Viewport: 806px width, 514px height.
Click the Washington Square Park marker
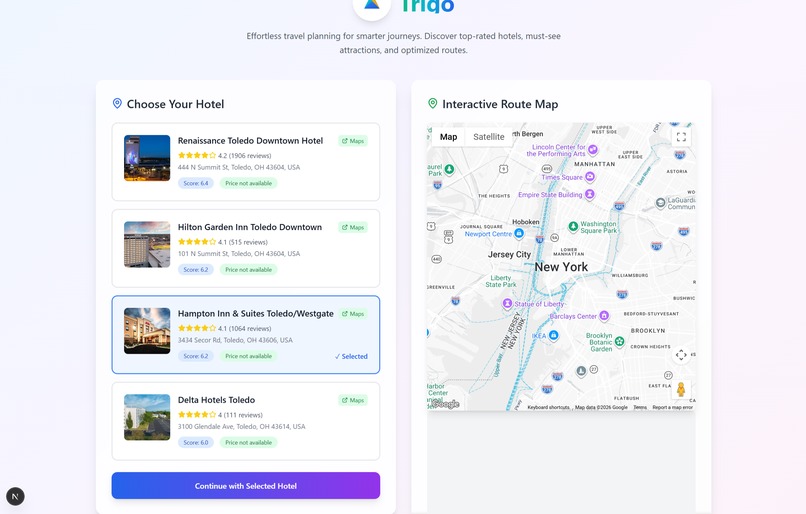tap(573, 226)
